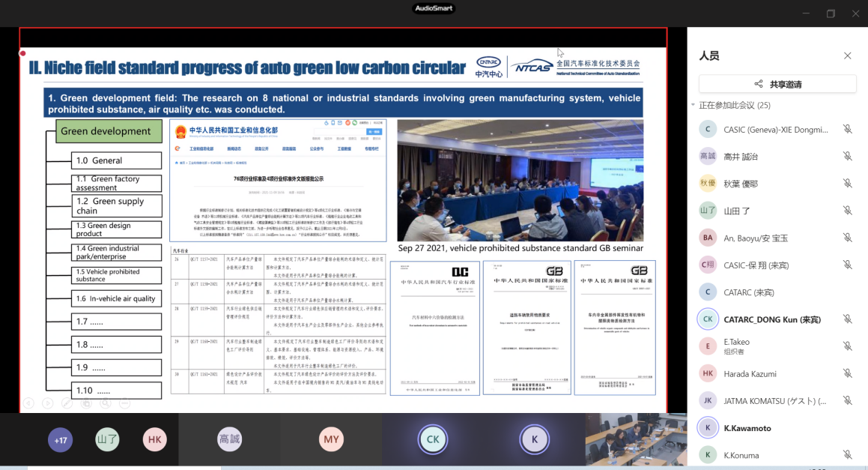Open more slide options ellipsis icon
The image size is (868, 470).
point(124,403)
